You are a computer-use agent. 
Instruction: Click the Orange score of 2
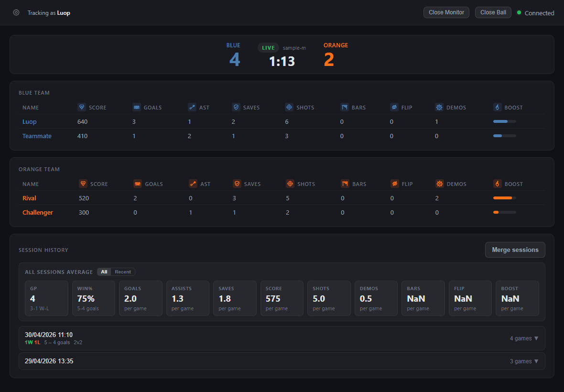(x=329, y=59)
